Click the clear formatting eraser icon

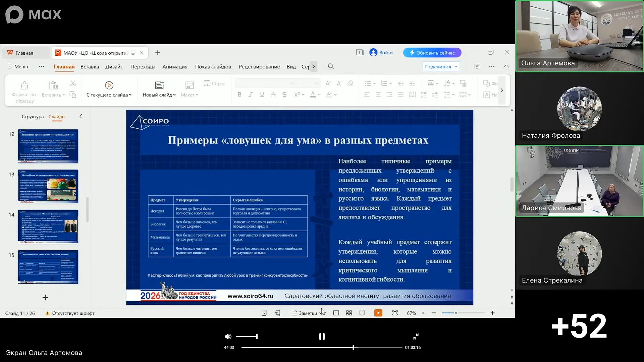(x=351, y=83)
